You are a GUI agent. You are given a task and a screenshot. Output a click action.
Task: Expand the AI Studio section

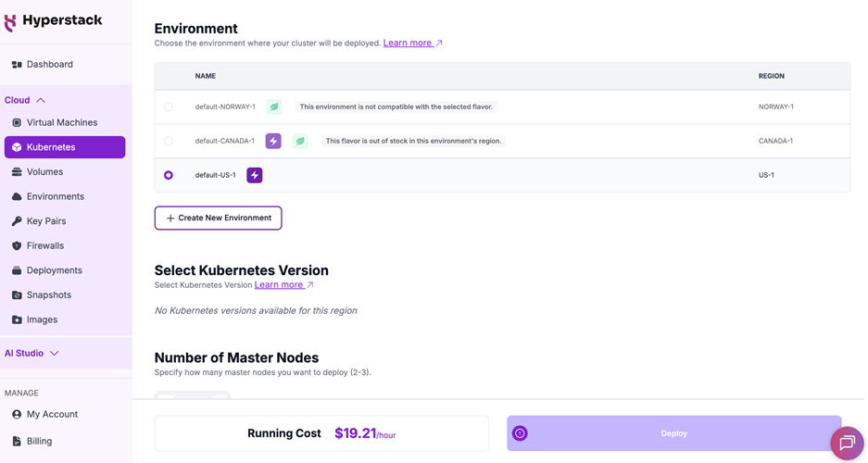(x=31, y=353)
